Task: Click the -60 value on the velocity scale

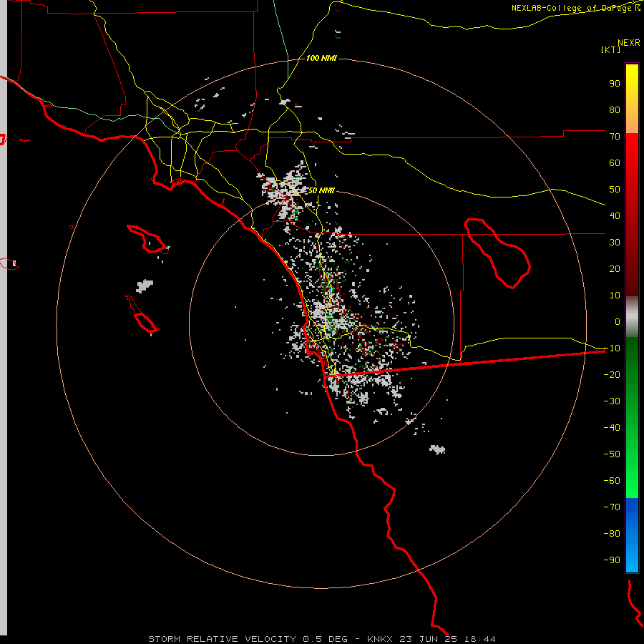Action: click(x=612, y=481)
